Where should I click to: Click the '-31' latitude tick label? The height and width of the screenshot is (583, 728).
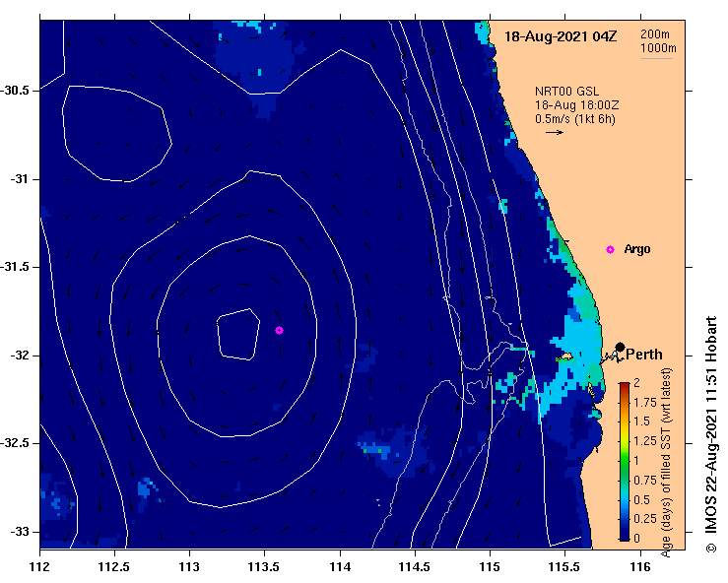(x=20, y=179)
